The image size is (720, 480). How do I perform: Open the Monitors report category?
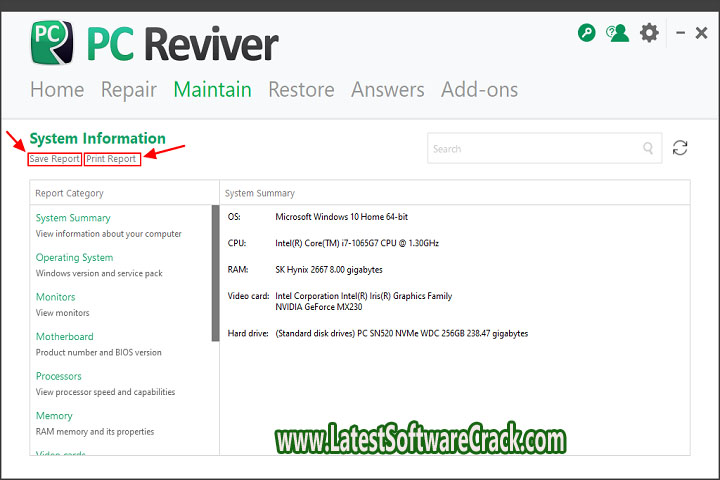click(56, 297)
